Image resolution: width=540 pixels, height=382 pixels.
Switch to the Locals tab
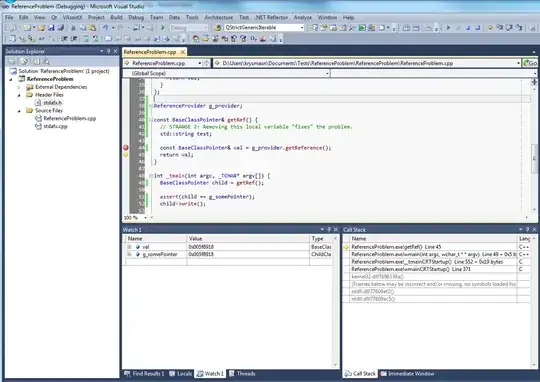(181, 373)
